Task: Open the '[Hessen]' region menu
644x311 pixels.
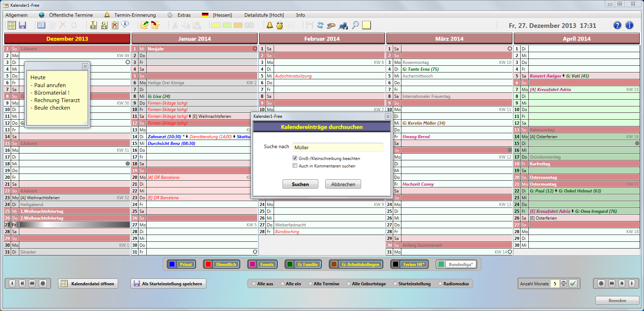Action: tap(222, 15)
